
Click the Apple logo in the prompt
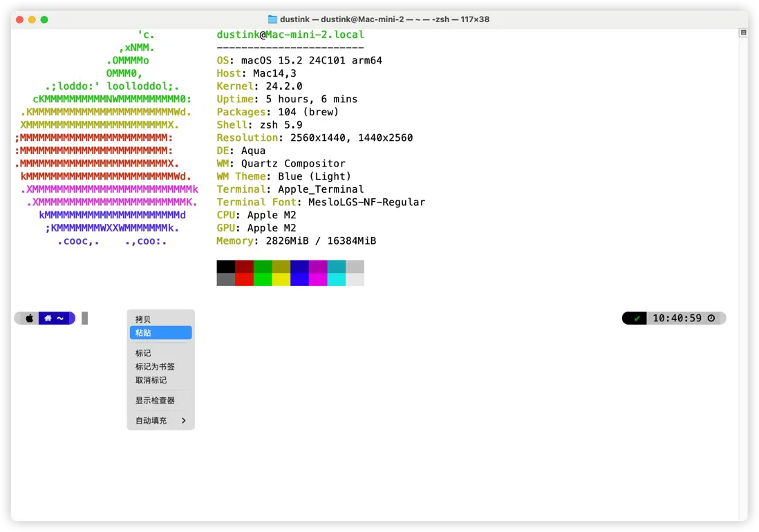click(30, 319)
